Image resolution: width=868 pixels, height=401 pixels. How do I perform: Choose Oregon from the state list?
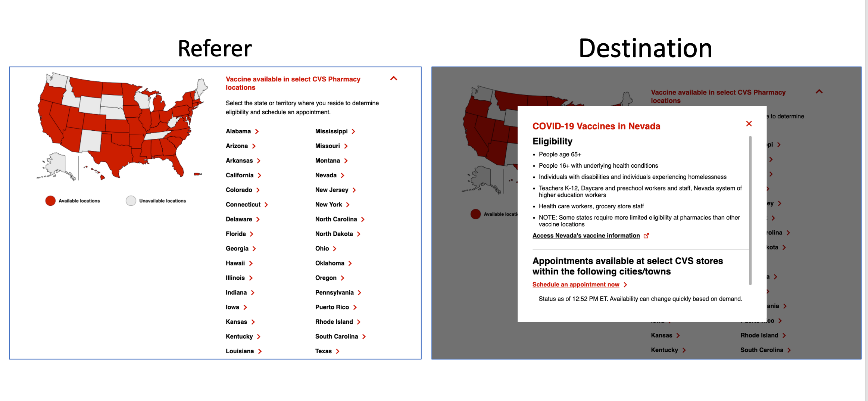pyautogui.click(x=326, y=278)
